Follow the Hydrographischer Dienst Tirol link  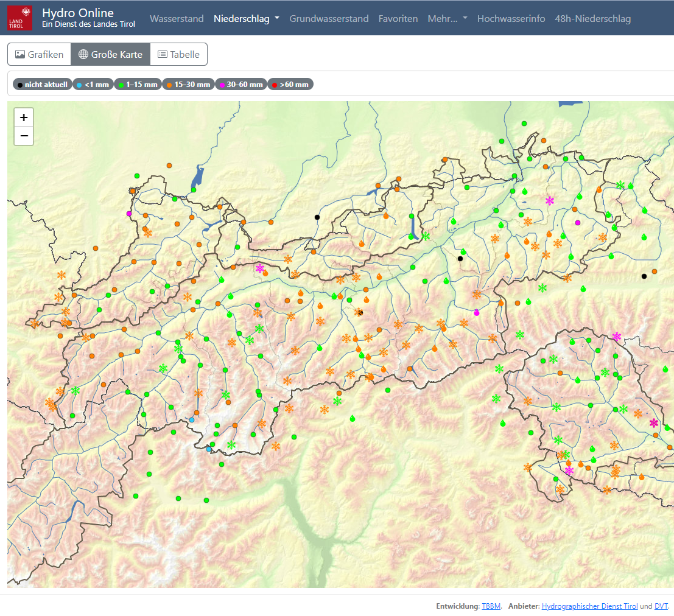click(x=589, y=606)
